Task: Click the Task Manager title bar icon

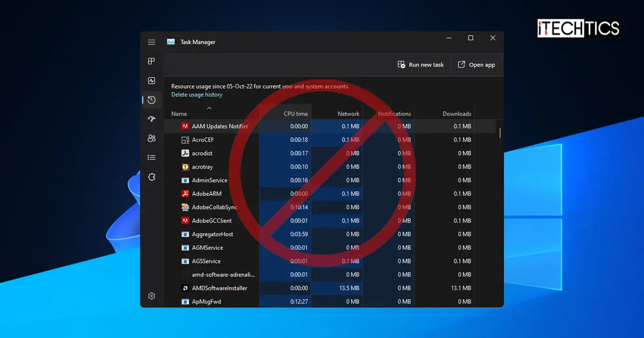Action: (x=171, y=42)
